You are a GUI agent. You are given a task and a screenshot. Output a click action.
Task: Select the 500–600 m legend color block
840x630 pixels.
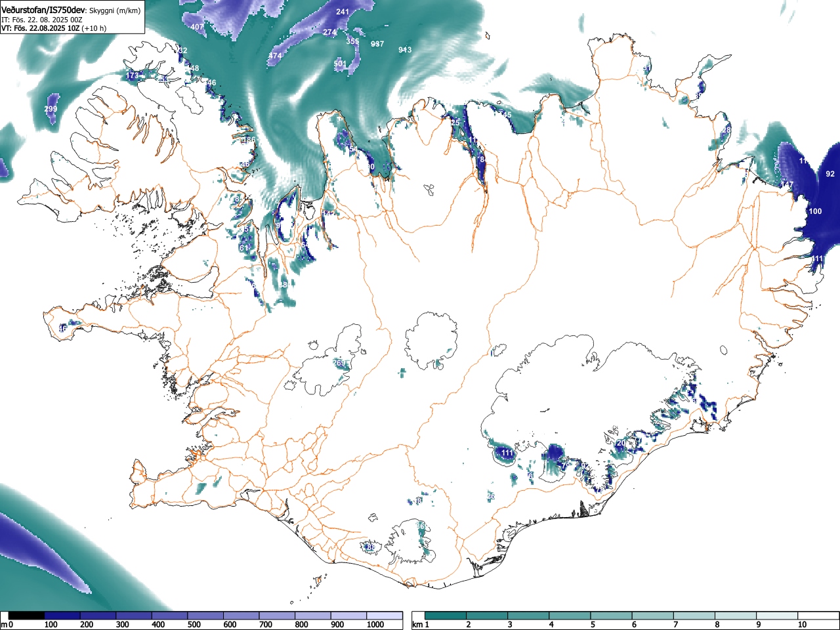(205, 616)
